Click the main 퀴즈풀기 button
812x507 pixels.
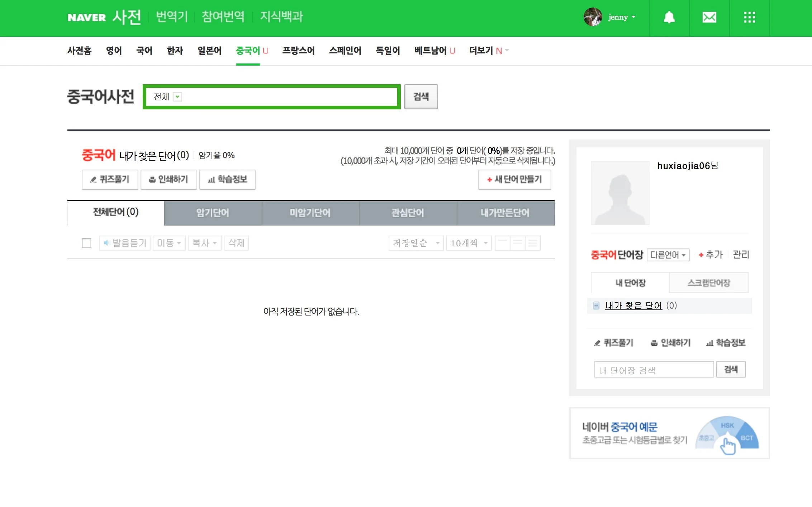pyautogui.click(x=110, y=179)
